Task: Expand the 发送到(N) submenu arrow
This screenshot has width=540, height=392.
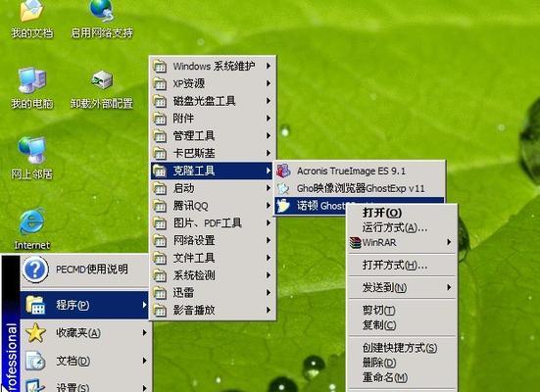Action: (449, 287)
